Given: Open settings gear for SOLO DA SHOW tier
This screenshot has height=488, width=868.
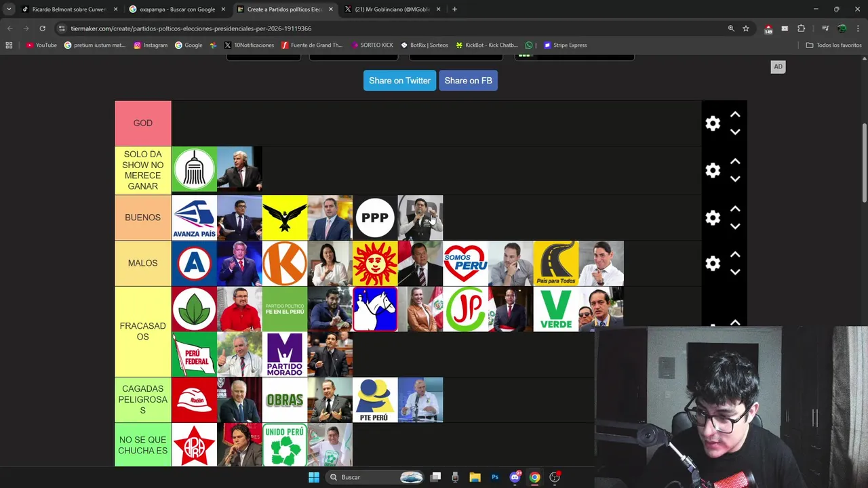Looking at the screenshot, I should coord(713,170).
